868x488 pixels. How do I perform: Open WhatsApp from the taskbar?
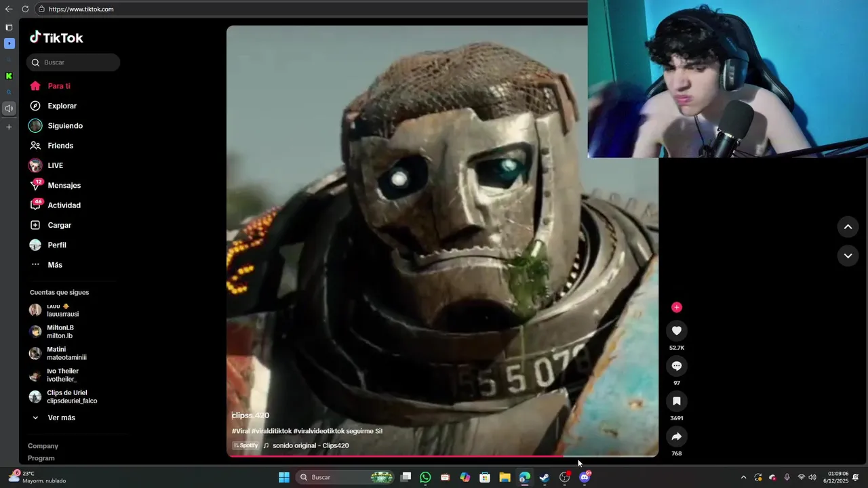[425, 477]
